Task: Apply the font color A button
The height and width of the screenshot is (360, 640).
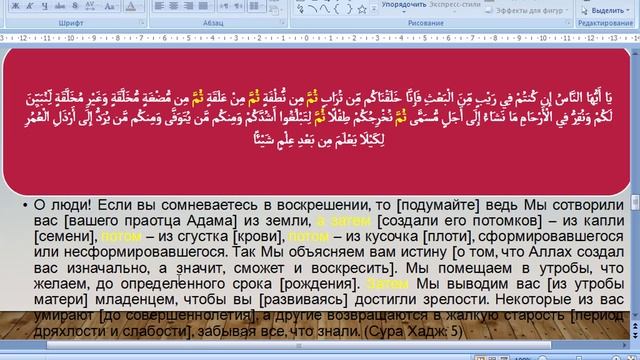Action: point(131,6)
